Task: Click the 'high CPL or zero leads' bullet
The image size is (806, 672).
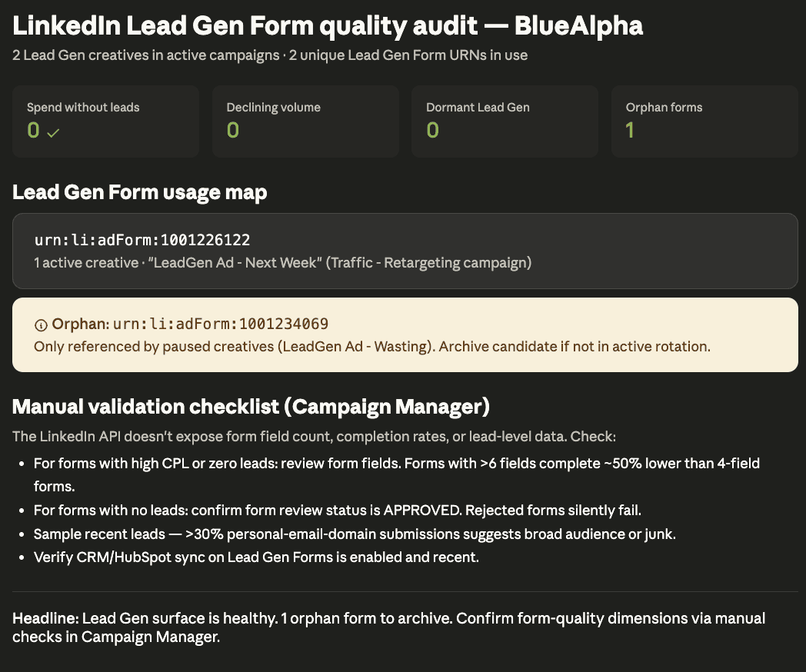Action: pos(396,474)
